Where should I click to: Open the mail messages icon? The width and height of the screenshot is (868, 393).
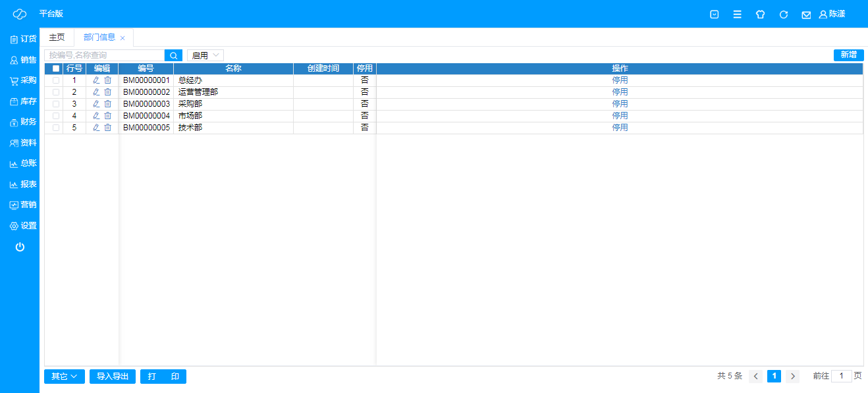806,14
